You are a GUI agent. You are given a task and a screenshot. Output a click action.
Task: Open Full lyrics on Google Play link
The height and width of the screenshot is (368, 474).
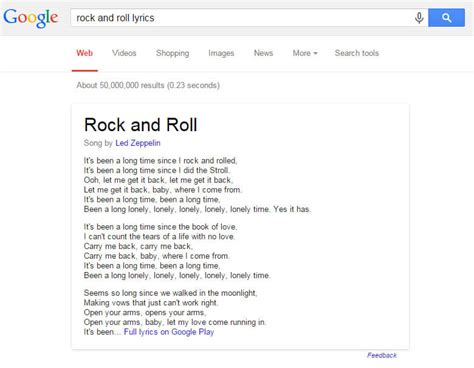[169, 332]
